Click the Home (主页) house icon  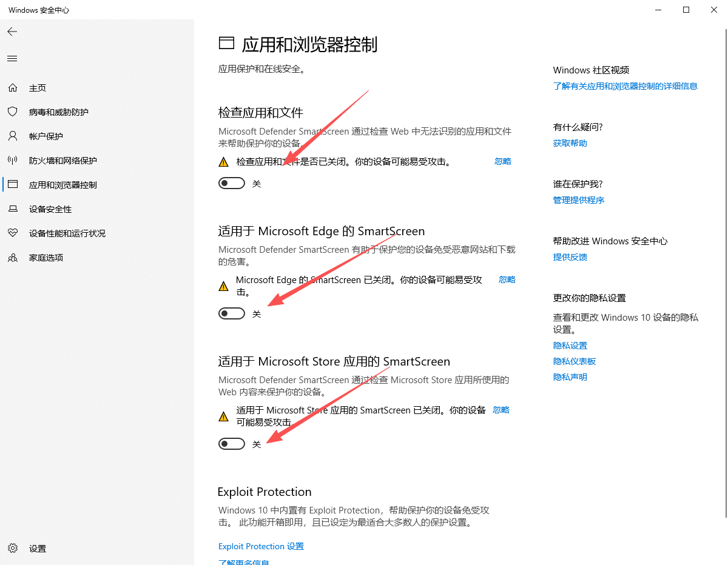tap(12, 88)
